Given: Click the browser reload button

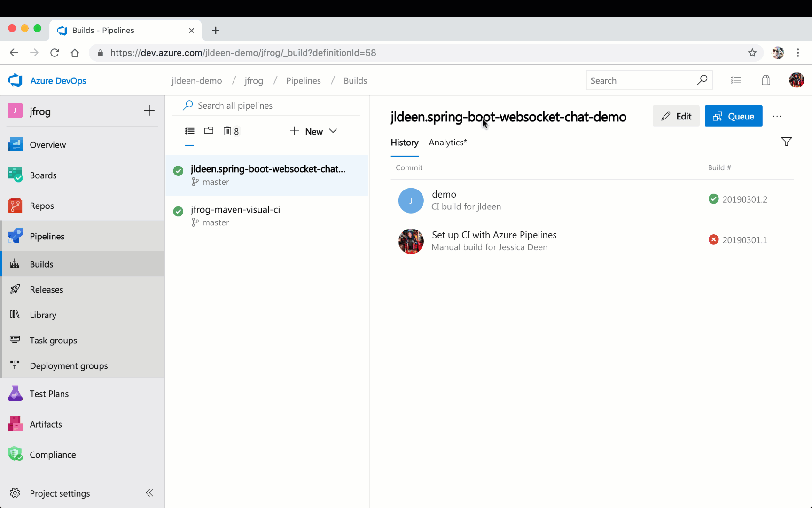Looking at the screenshot, I should click(x=55, y=53).
